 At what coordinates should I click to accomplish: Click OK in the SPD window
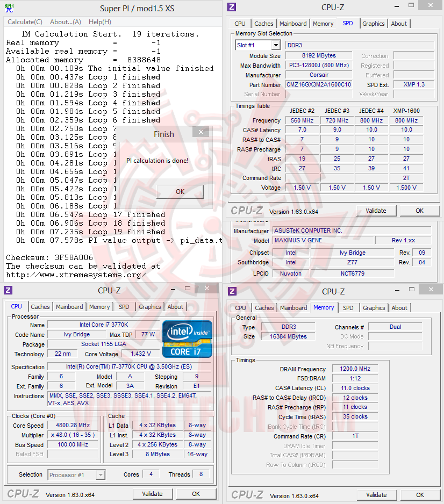pos(420,211)
